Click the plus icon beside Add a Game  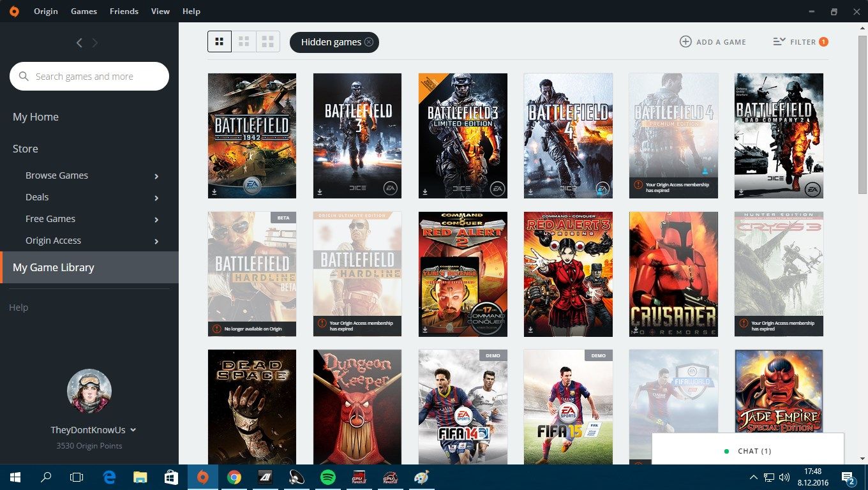pos(685,41)
